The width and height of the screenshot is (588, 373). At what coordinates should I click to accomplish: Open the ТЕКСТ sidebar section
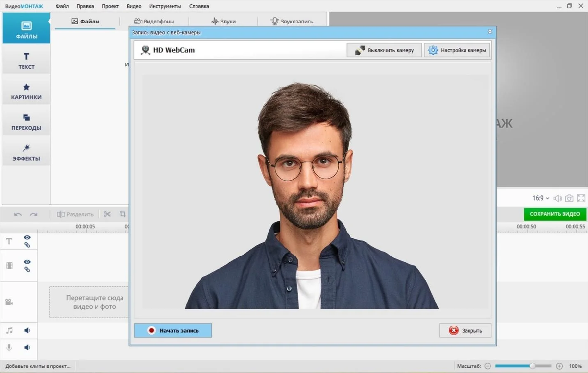[26, 61]
